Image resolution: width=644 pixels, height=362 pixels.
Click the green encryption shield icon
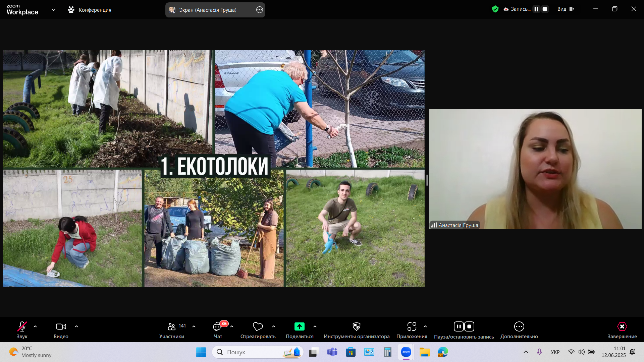coord(495,9)
